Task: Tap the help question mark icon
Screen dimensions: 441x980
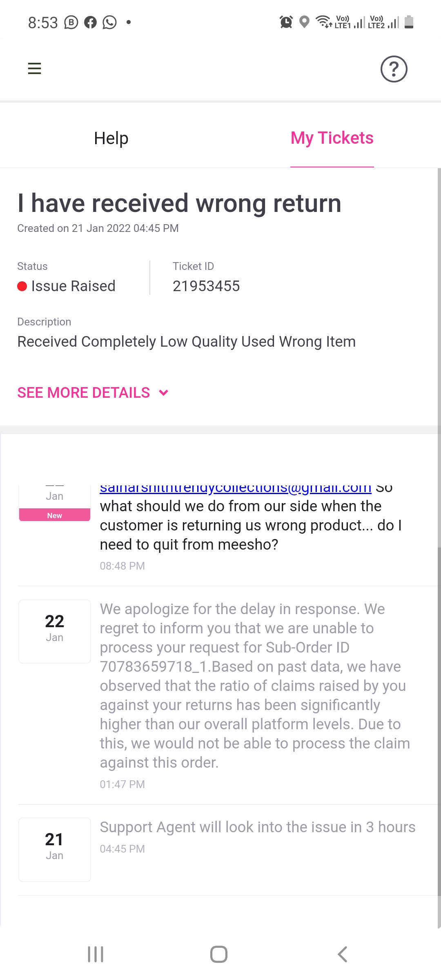Action: pyautogui.click(x=394, y=69)
